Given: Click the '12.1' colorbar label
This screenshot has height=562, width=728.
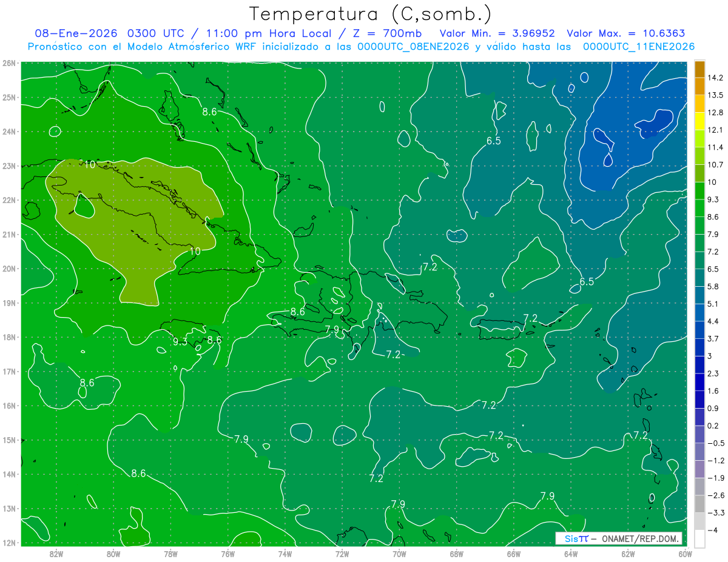Looking at the screenshot, I should click(x=715, y=130).
